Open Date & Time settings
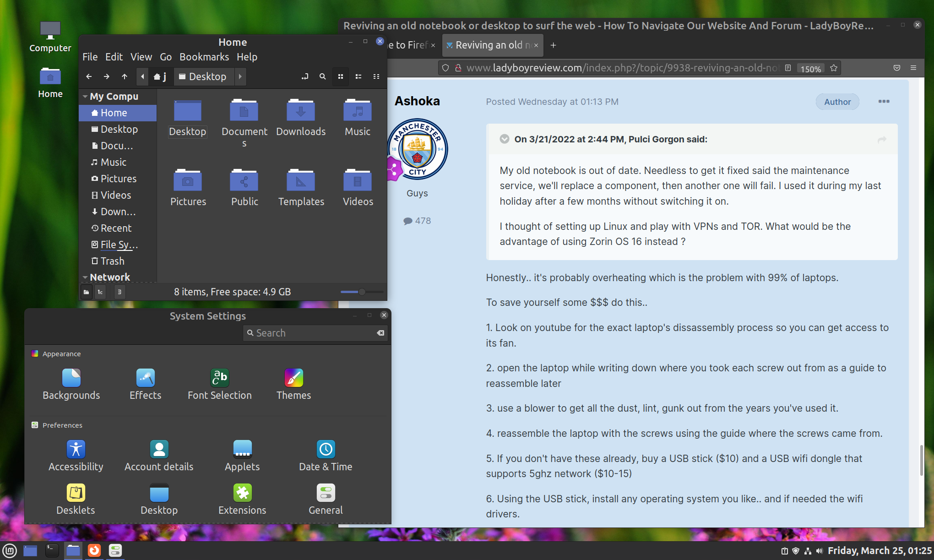 pos(326,456)
